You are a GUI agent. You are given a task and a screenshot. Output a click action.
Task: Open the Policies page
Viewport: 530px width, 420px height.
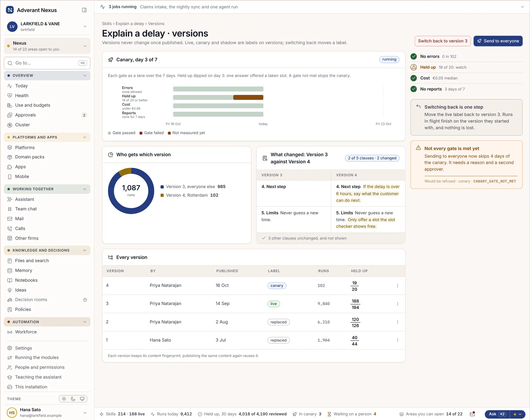47,309
